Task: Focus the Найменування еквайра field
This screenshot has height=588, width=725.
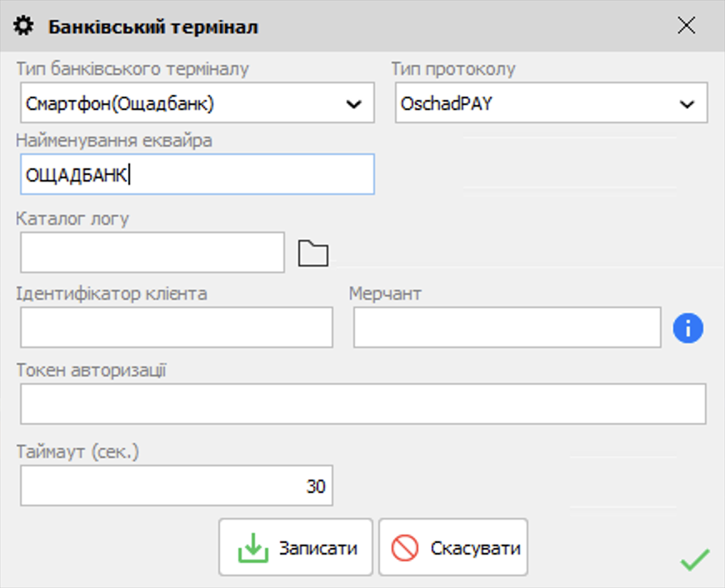Action: pos(196,175)
